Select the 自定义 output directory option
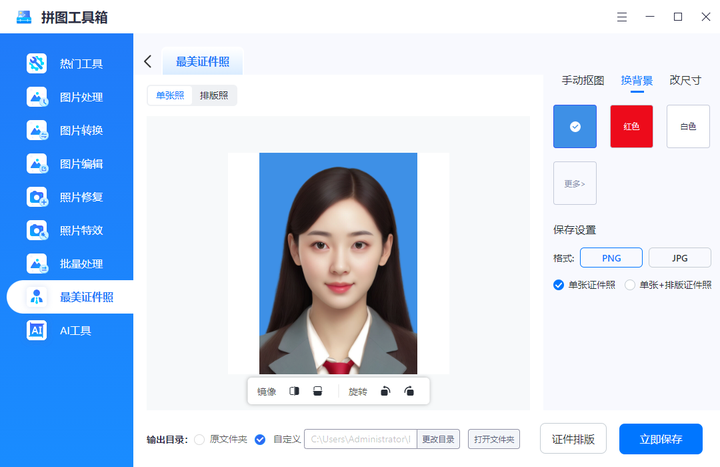720x467 pixels. tap(260, 439)
